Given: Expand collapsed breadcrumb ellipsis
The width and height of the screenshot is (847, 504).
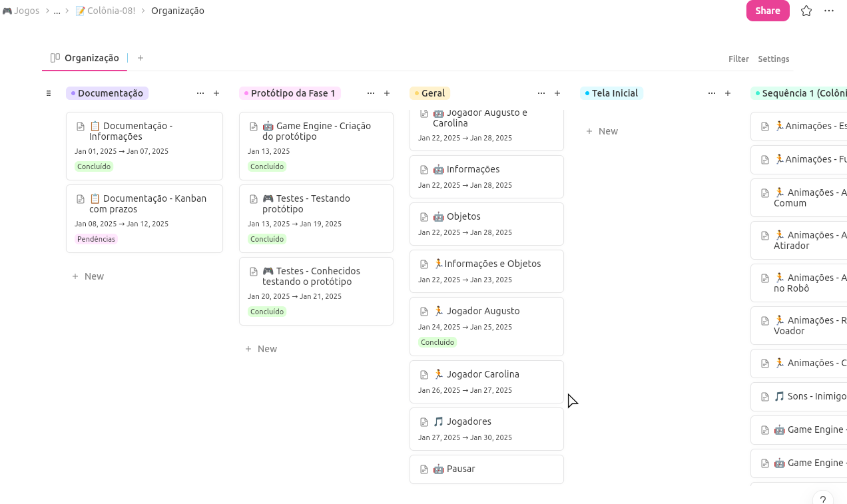Looking at the screenshot, I should [x=57, y=11].
